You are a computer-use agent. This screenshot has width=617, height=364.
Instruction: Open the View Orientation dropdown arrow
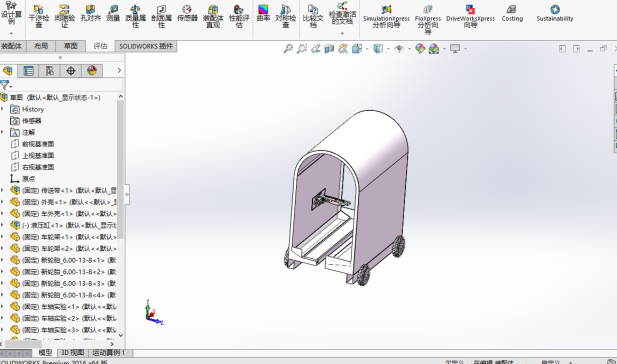pos(367,49)
